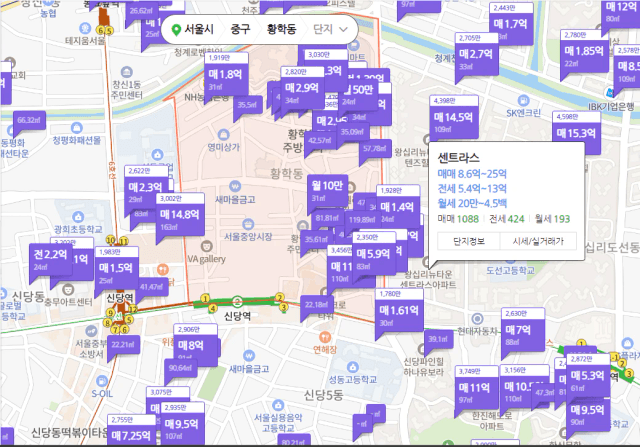Image resolution: width=640 pixels, height=447 pixels.
Task: Select the 매 9.5억 107㎡ marker
Action: 182,424
